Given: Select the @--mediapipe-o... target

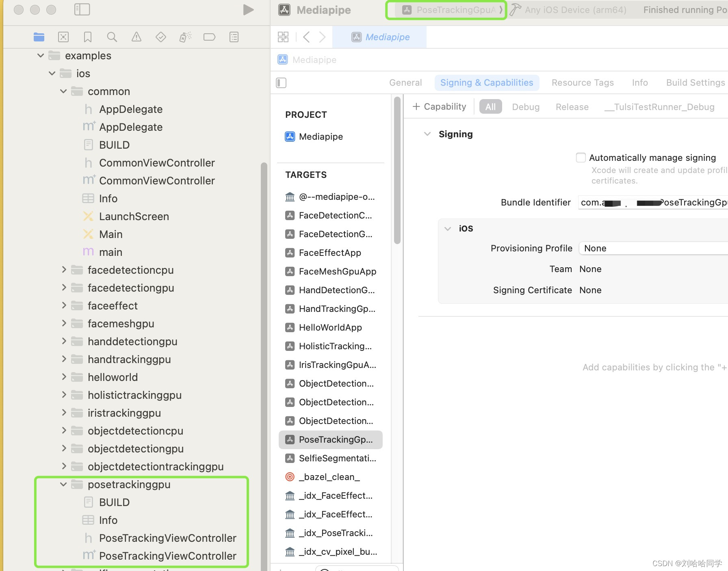Looking at the screenshot, I should tap(330, 197).
